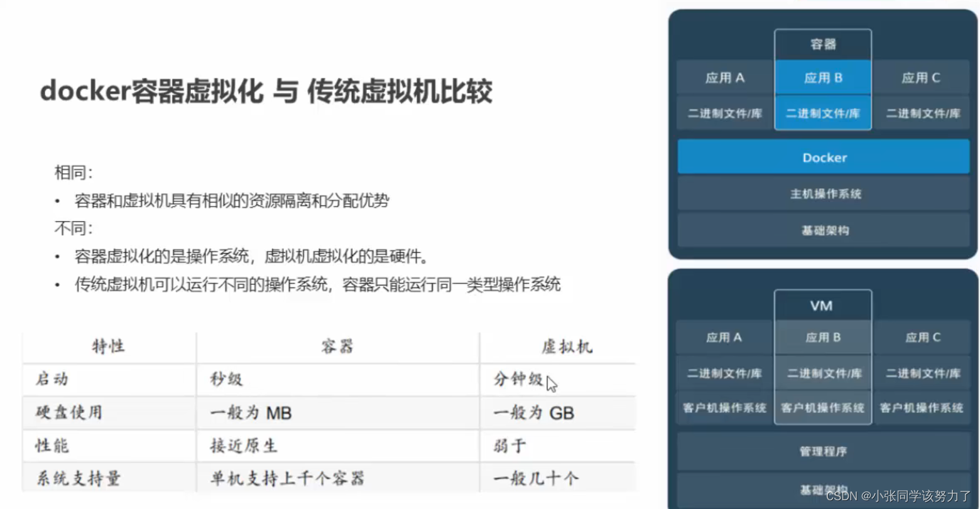Click the "应用 A" box in the Docker diagram

(725, 78)
